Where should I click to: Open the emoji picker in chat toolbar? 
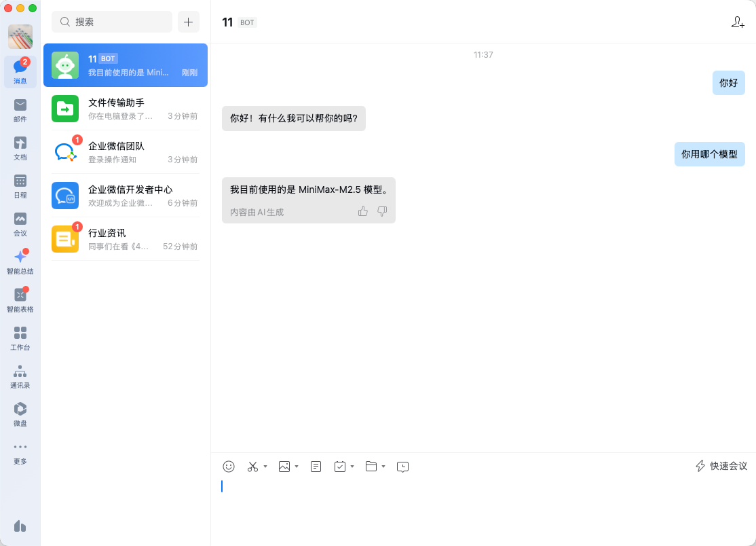pos(229,467)
